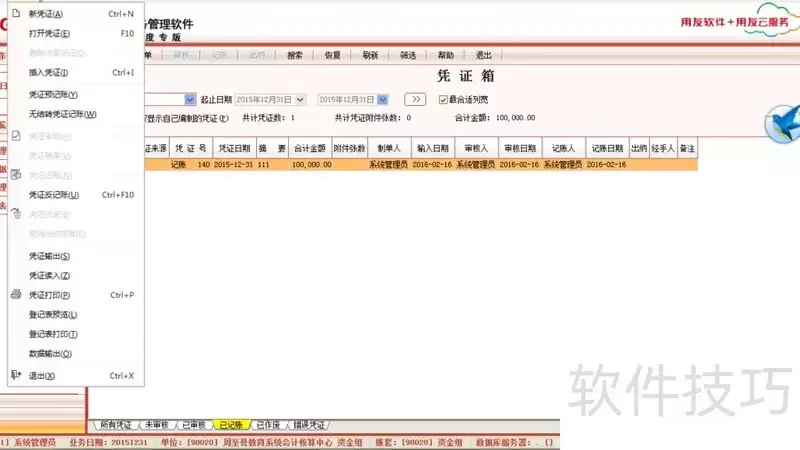Click 退出 in the toolbar
Viewport: 800px width, 450px height.
click(x=483, y=55)
